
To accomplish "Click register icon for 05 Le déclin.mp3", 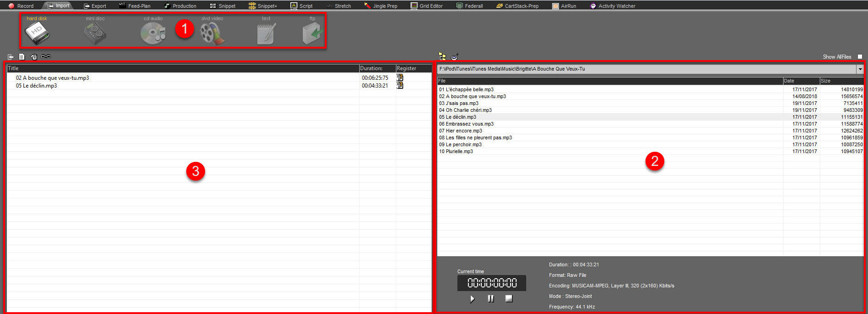I will tap(400, 86).
